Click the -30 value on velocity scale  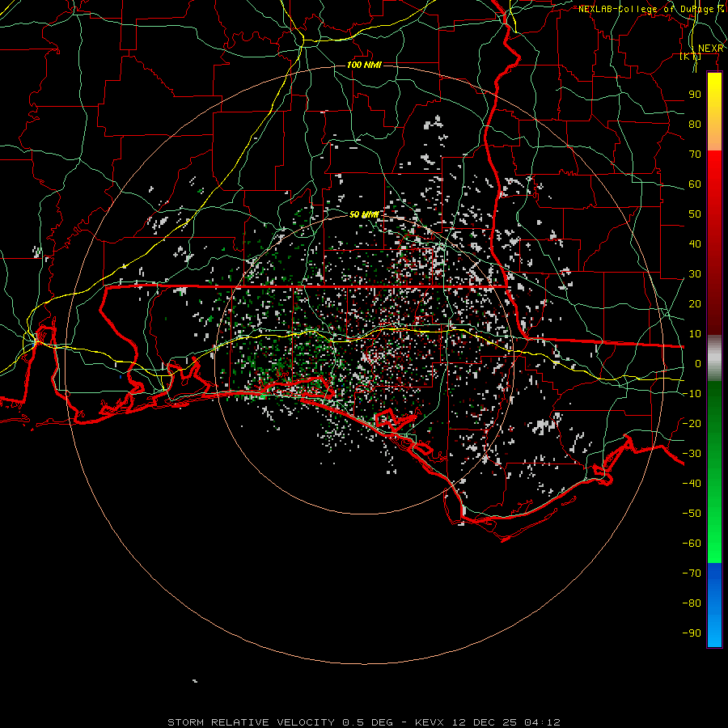[692, 454]
